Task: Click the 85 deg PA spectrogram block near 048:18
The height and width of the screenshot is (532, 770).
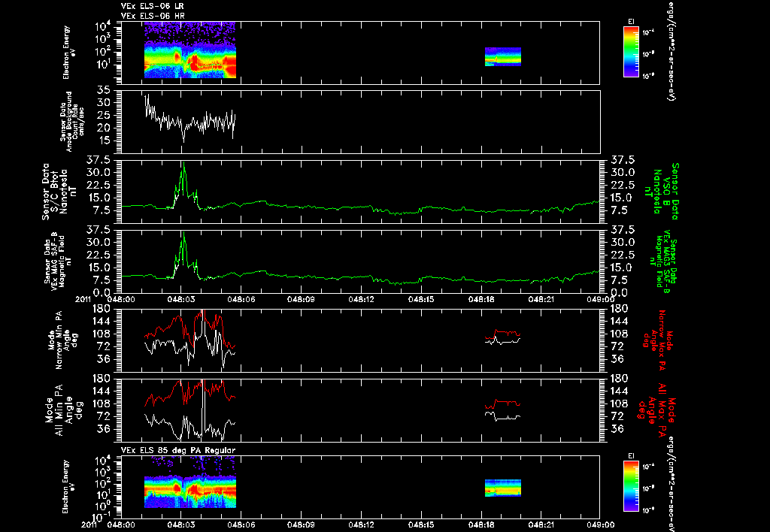Action: point(503,488)
